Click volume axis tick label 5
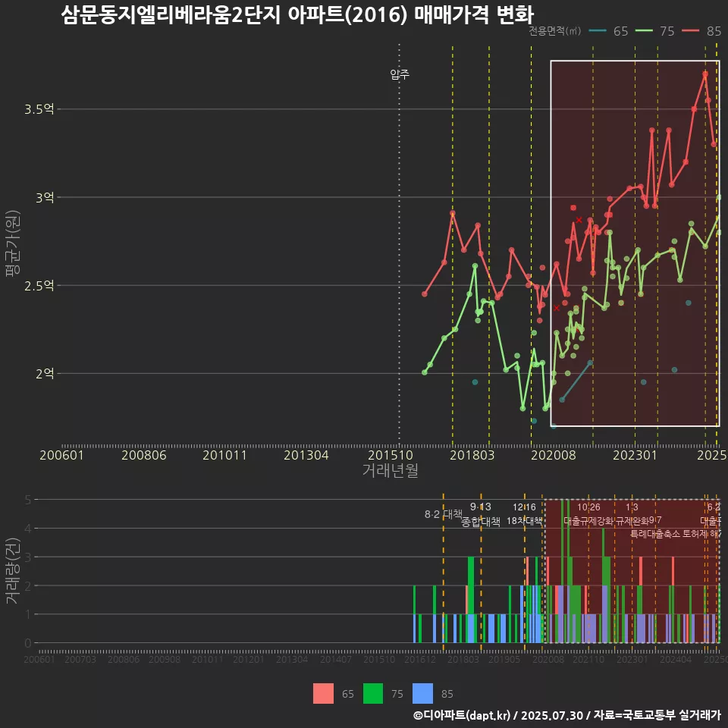The image size is (728, 728). 28,500
